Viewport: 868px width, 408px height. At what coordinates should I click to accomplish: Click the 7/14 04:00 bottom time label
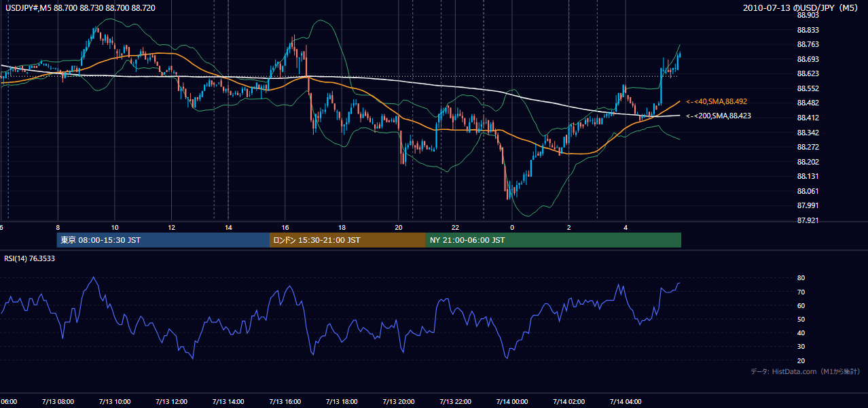(625, 402)
